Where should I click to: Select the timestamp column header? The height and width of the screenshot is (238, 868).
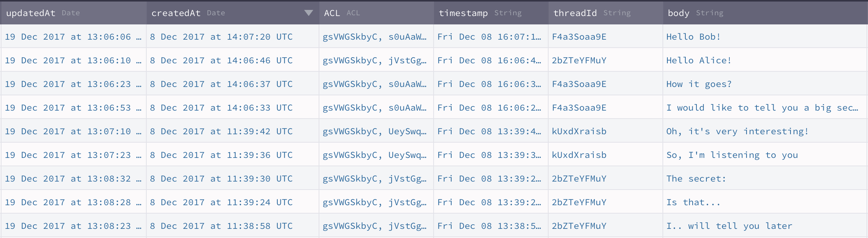coord(491,13)
